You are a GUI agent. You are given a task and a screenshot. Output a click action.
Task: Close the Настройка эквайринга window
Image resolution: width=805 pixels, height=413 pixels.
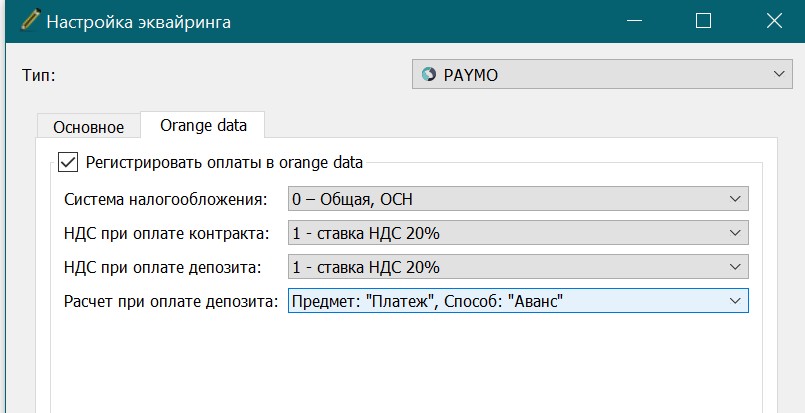tap(774, 21)
